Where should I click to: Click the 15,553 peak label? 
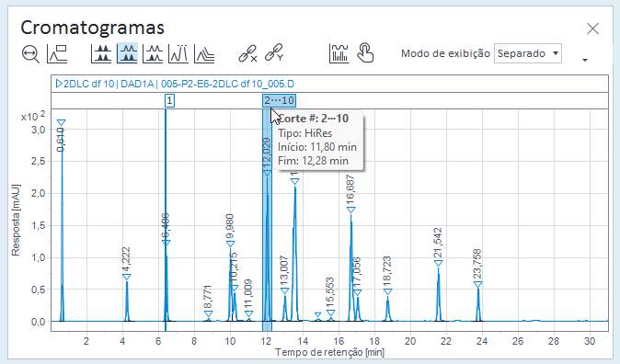[x=330, y=293]
